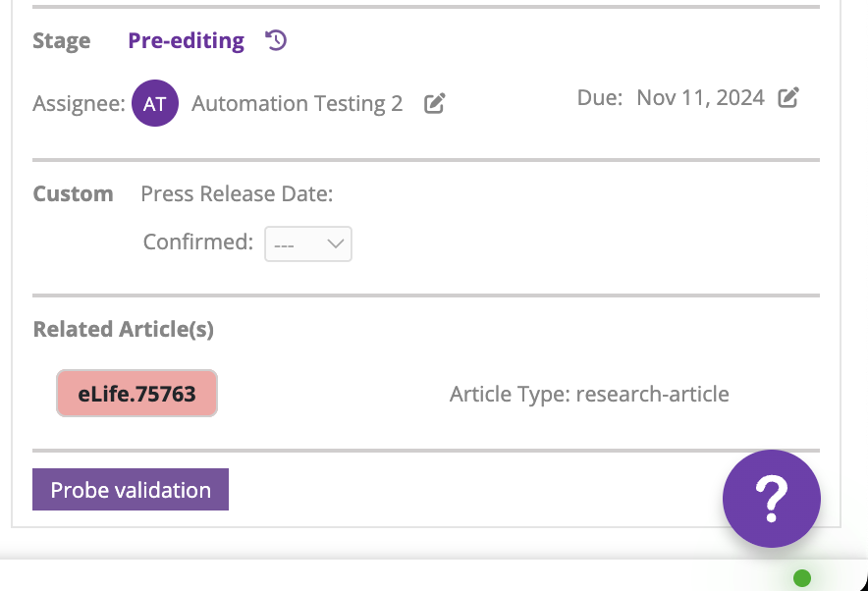Screen dimensions: 868x591
Task: Click the Confirmed field label
Action: tap(197, 242)
